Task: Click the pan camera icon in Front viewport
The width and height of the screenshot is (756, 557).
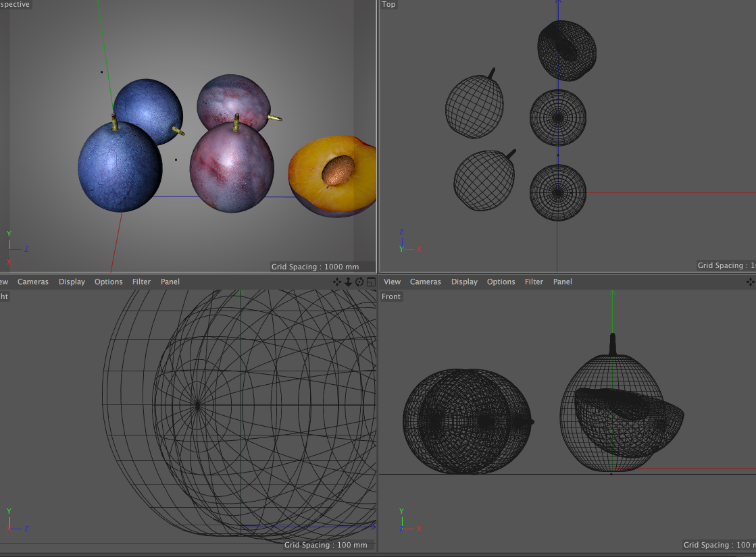Action: [752, 282]
